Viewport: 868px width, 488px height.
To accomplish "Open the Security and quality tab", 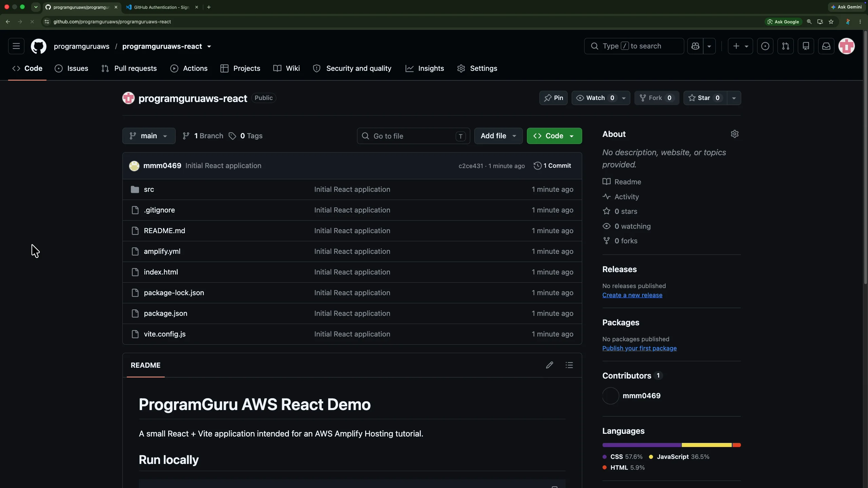I will coord(352,68).
